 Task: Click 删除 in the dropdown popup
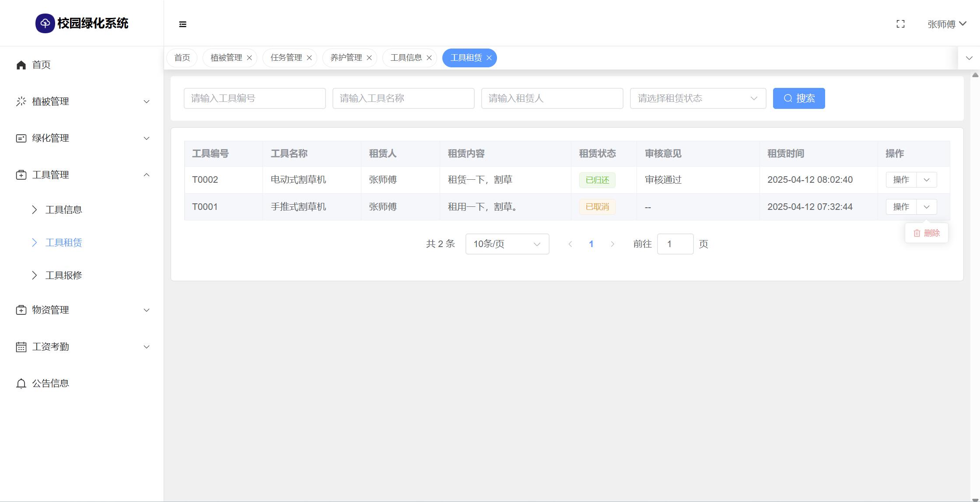coord(927,233)
